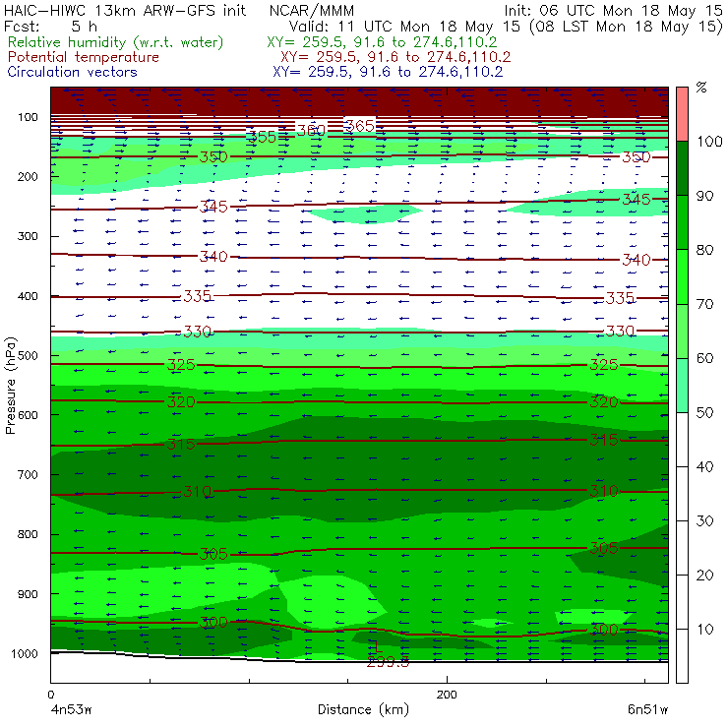Viewport: 728px width, 728px height.
Task: Click the left '310' contour label
Action: click(198, 491)
